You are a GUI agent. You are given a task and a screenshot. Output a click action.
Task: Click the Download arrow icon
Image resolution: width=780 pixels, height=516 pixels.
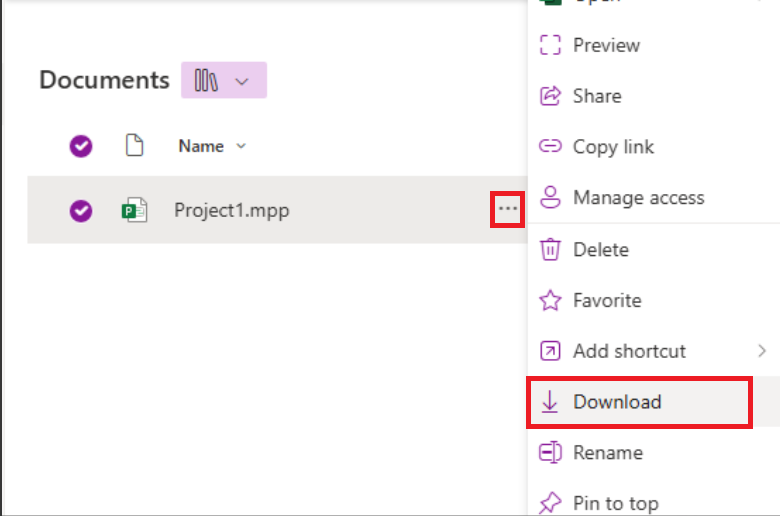(550, 402)
